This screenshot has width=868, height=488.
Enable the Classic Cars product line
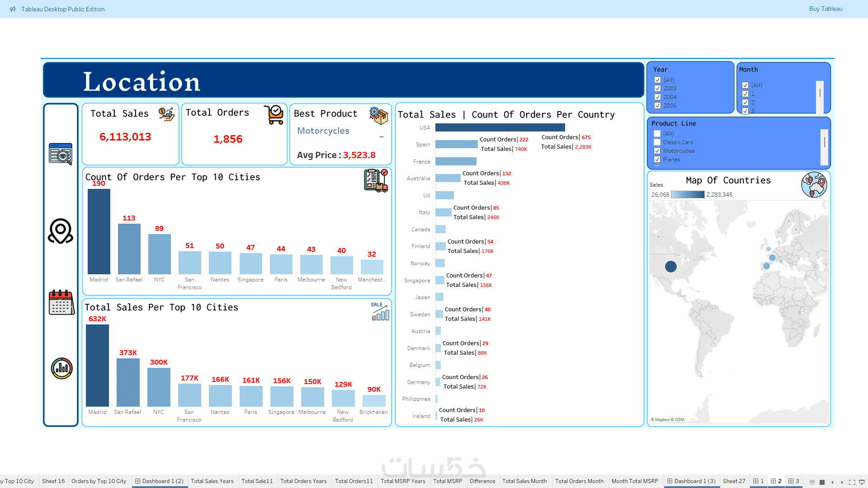(657, 142)
